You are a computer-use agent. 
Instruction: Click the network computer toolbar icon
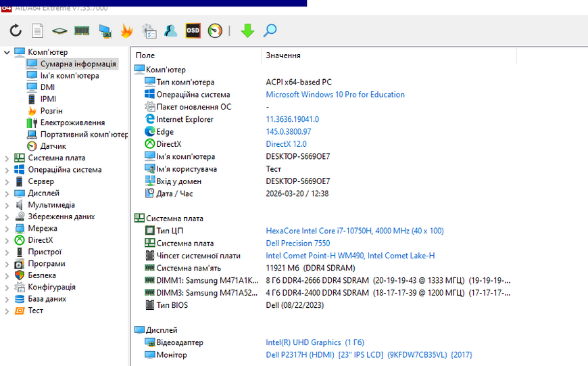point(105,30)
